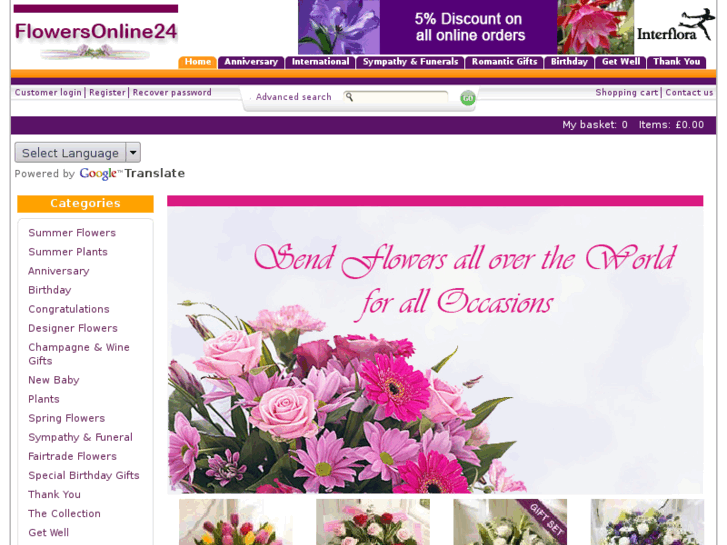Select the Thank You tab
The image size is (727, 545).
[676, 62]
